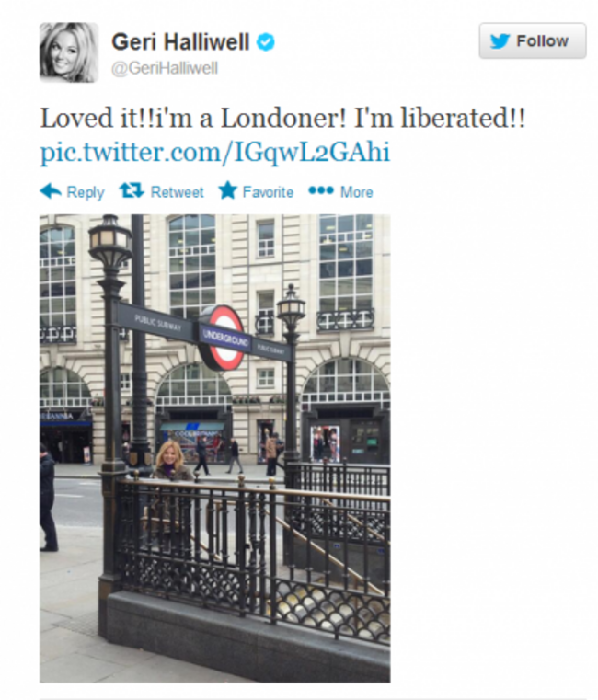Open Geri Halliwell's profile avatar
This screenshot has height=700, width=598.
(x=69, y=52)
